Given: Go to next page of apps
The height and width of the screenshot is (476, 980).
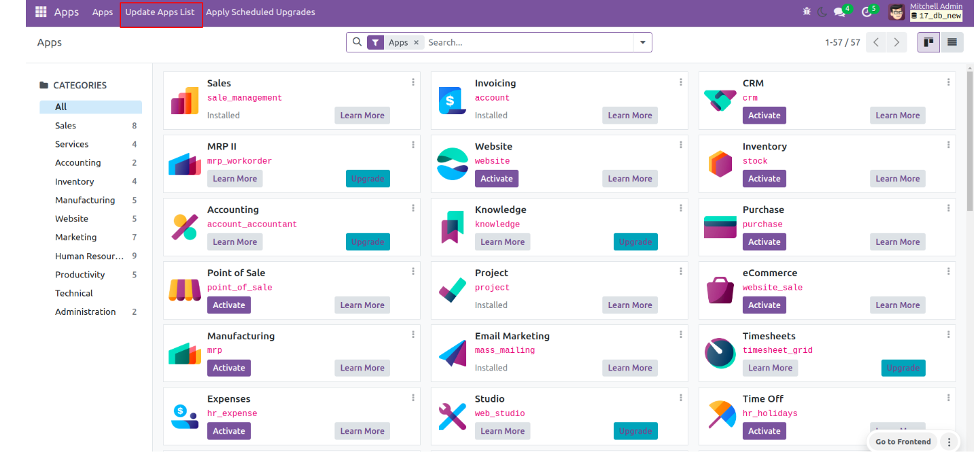Looking at the screenshot, I should [897, 42].
